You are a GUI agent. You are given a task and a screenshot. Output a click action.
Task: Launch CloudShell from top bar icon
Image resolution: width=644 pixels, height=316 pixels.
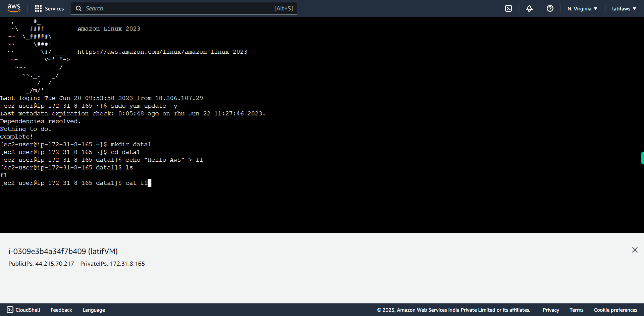[x=508, y=8]
